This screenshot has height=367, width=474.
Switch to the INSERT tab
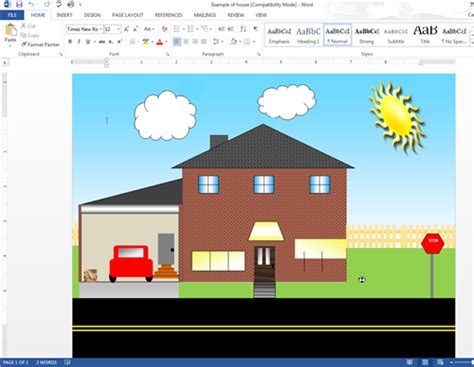64,15
